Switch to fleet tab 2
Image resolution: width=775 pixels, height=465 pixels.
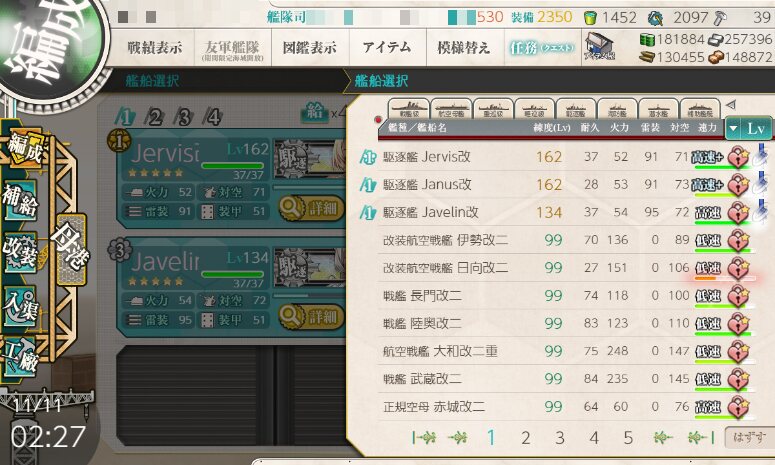coord(155,118)
